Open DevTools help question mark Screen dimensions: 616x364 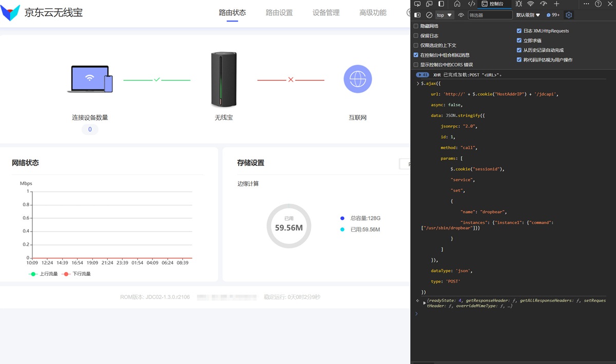(x=598, y=4)
